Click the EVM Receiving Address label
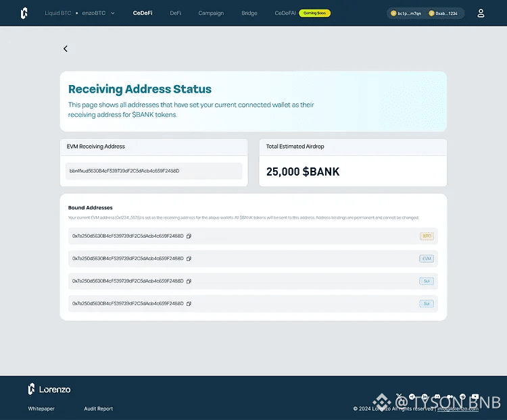 (96, 147)
